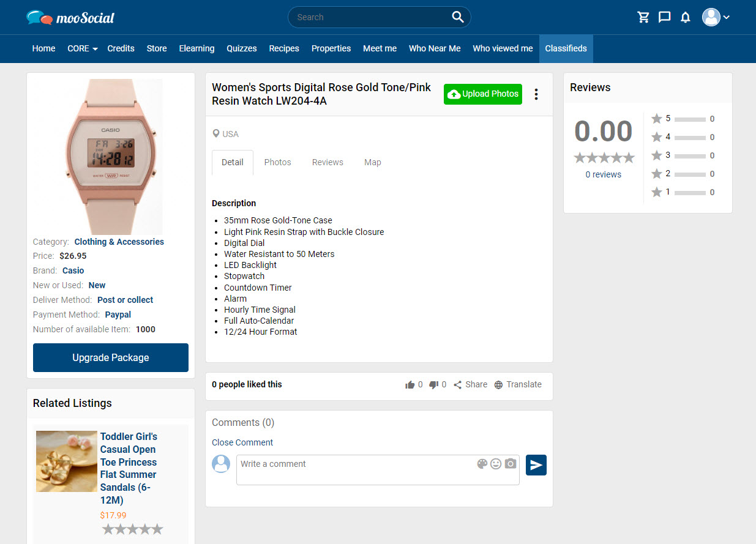
Task: Click the sandals listing star rating
Action: pyautogui.click(x=133, y=529)
